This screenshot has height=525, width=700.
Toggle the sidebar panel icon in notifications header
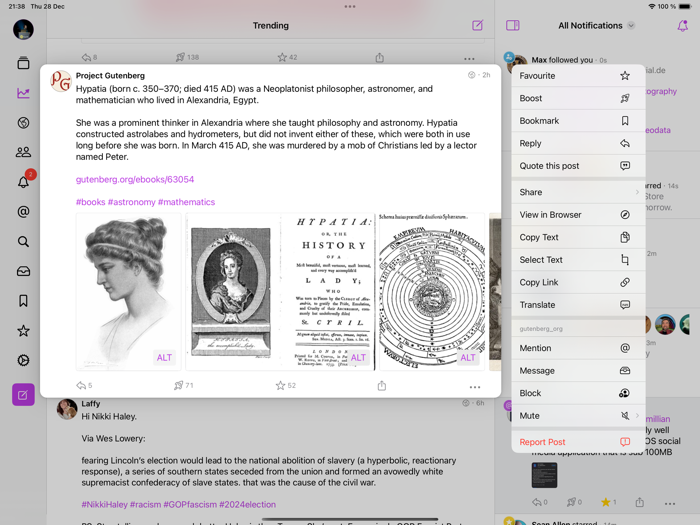(x=512, y=25)
